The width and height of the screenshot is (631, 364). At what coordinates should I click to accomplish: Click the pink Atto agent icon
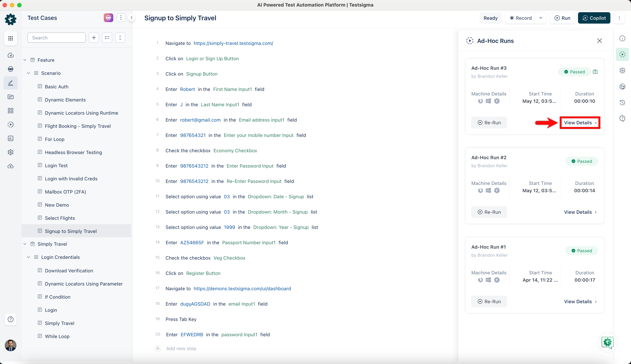click(108, 18)
